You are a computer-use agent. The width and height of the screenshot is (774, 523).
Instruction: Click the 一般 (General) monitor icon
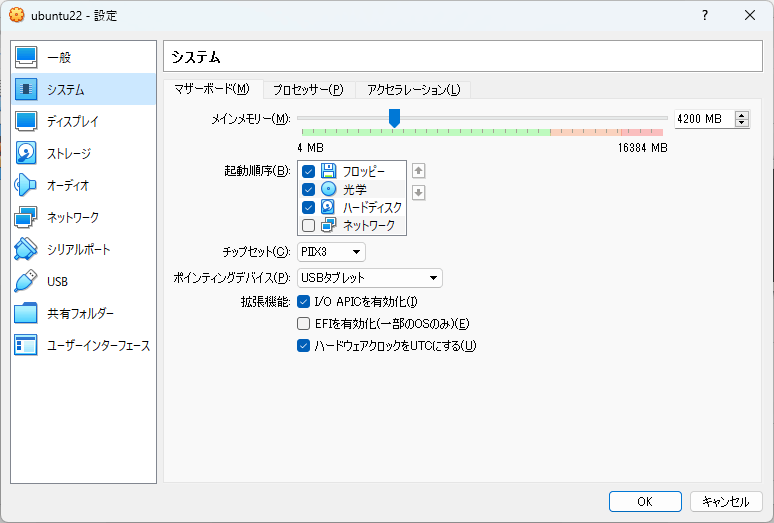click(x=26, y=57)
